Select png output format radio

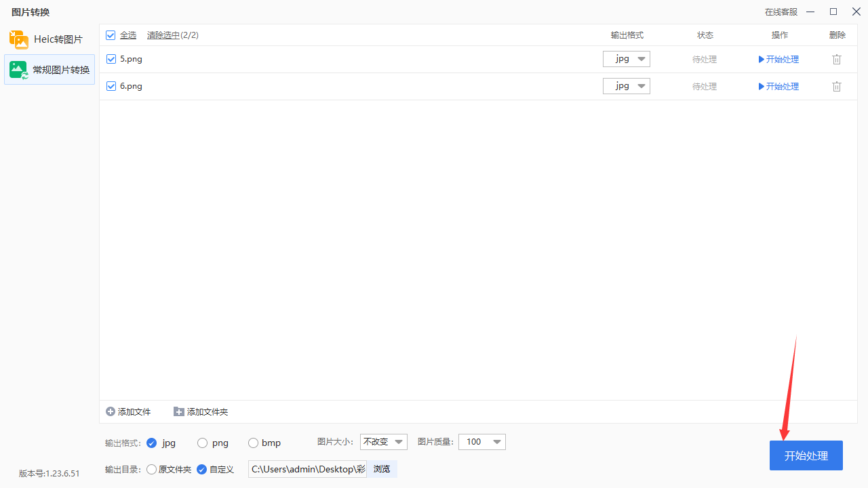[x=202, y=443]
